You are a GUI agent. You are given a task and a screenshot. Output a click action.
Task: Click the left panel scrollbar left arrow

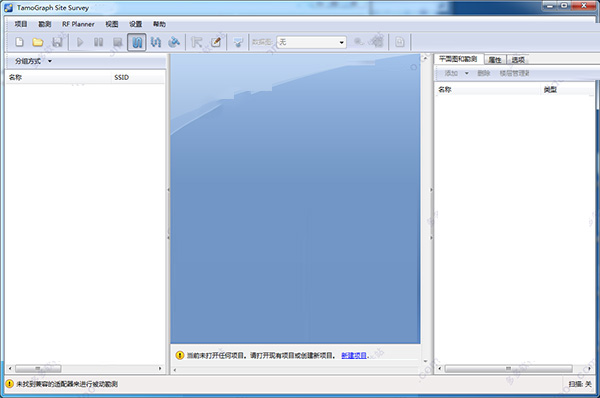pyautogui.click(x=10, y=369)
